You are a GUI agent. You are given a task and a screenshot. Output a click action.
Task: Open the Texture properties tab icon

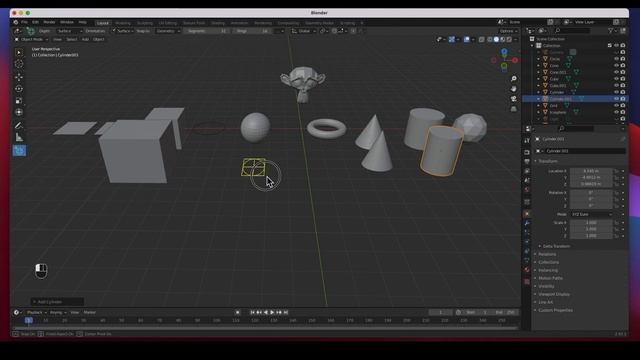(x=527, y=281)
